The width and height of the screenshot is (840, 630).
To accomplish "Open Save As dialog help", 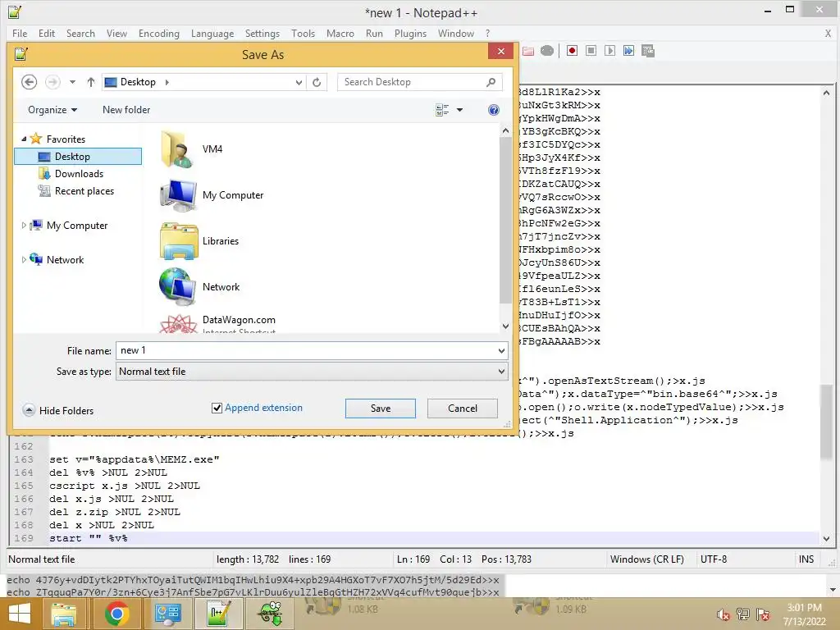I will 493,110.
